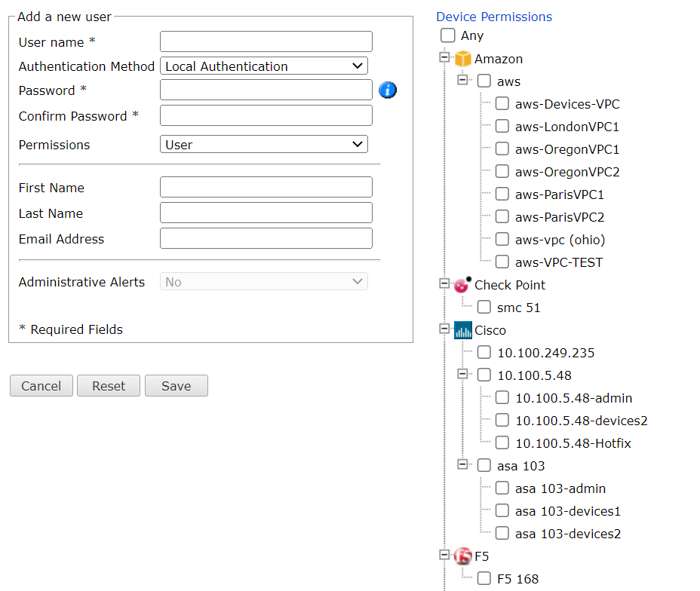
Task: Focus the Email Address text field
Action: [x=266, y=239]
